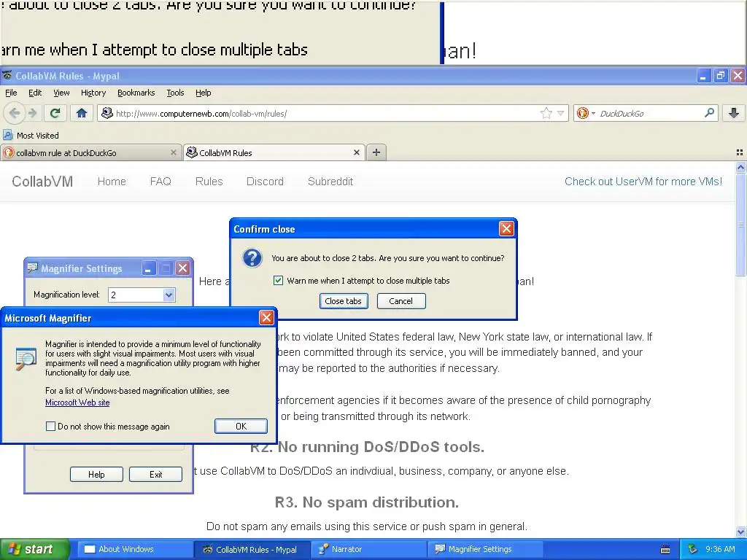Click the site identity icon in address bar
Viewport: 747px width, 560px height.
[x=107, y=113]
